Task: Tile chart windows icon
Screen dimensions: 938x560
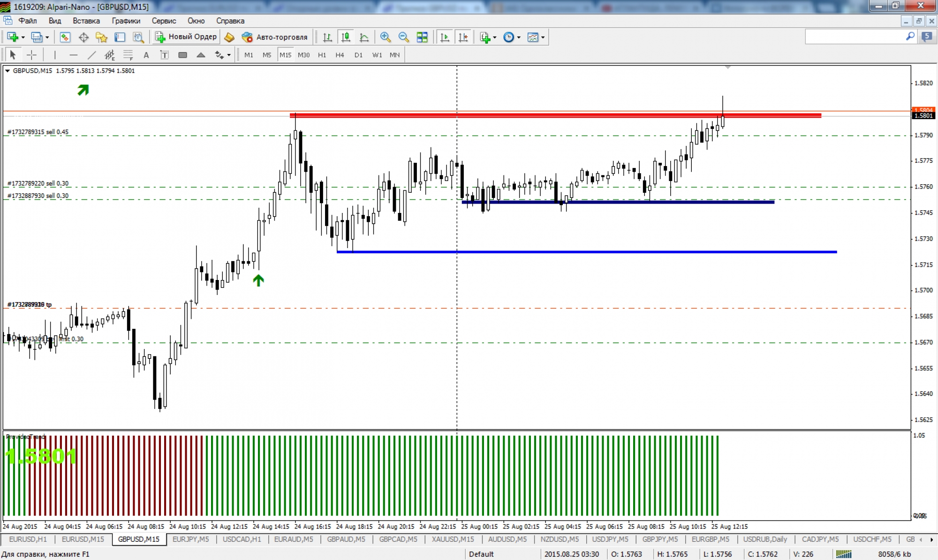Action: tap(422, 37)
